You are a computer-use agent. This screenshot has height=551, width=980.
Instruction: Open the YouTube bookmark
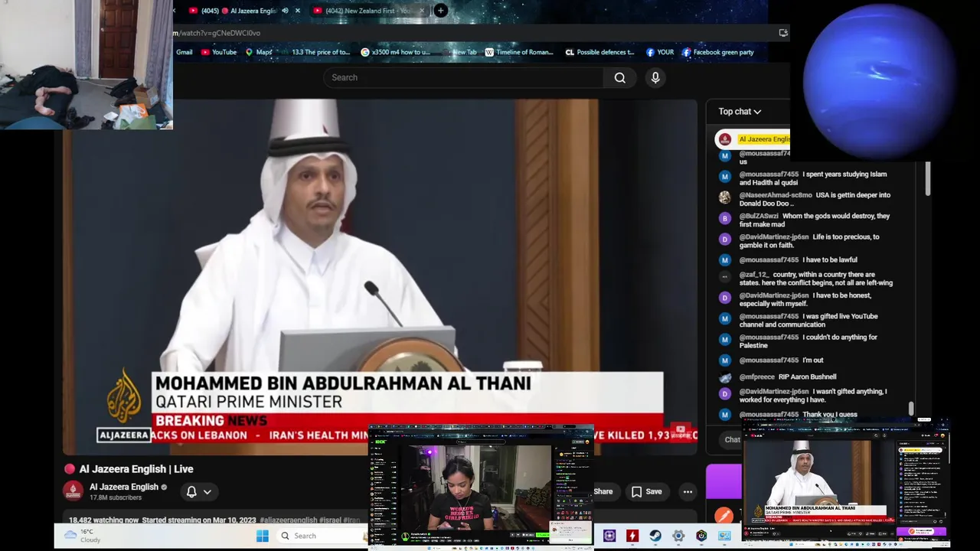(219, 52)
